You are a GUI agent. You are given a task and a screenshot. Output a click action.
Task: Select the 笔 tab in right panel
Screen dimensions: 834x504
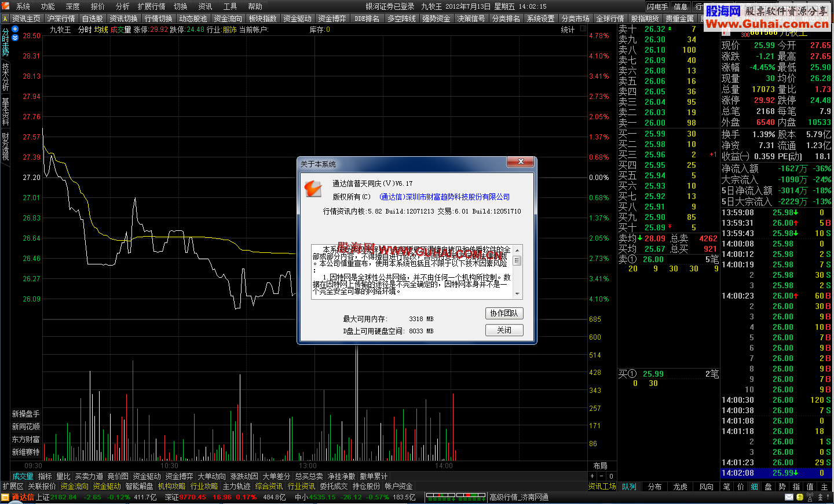coord(726,487)
